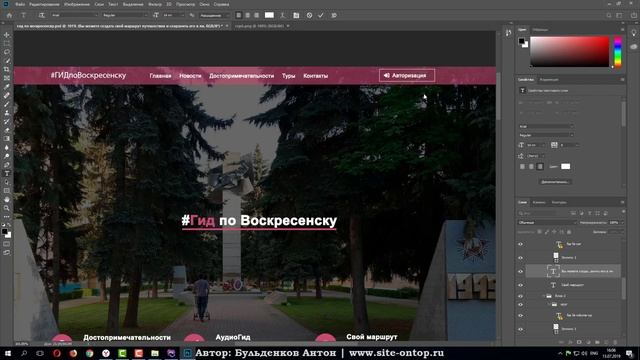
Task: Click Авторизация button in the mockup header
Action: tap(407, 76)
